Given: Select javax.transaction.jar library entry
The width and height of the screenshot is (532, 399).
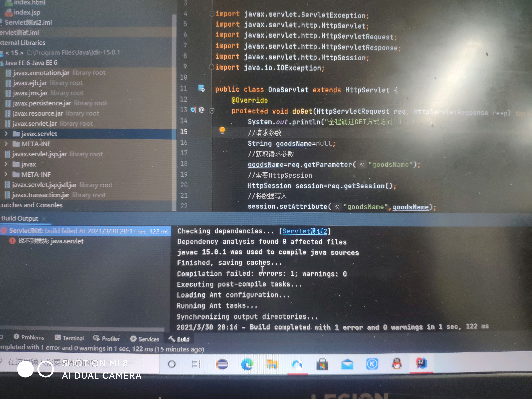Looking at the screenshot, I should (55, 195).
